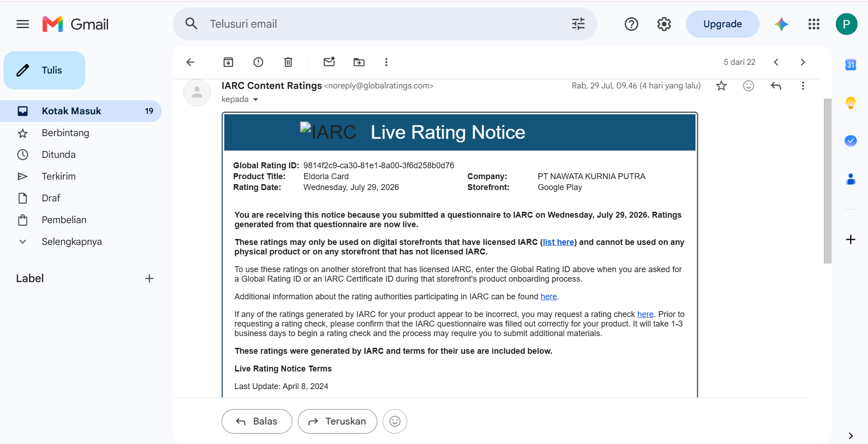Click the Live Rating Notice heading
The image size is (868, 444).
448,132
